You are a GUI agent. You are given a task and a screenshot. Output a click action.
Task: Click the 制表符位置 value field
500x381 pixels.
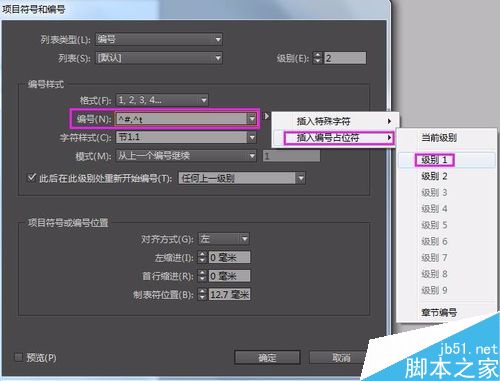229,294
